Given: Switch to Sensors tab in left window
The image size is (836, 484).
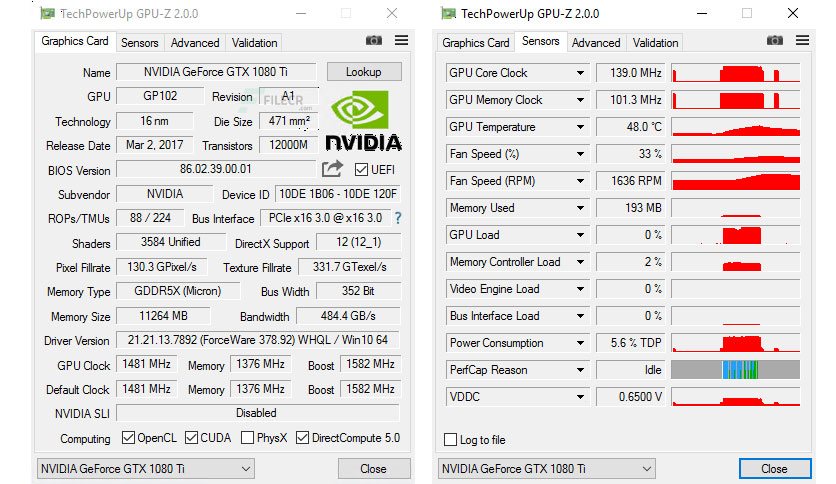Looking at the screenshot, I should coord(140,43).
